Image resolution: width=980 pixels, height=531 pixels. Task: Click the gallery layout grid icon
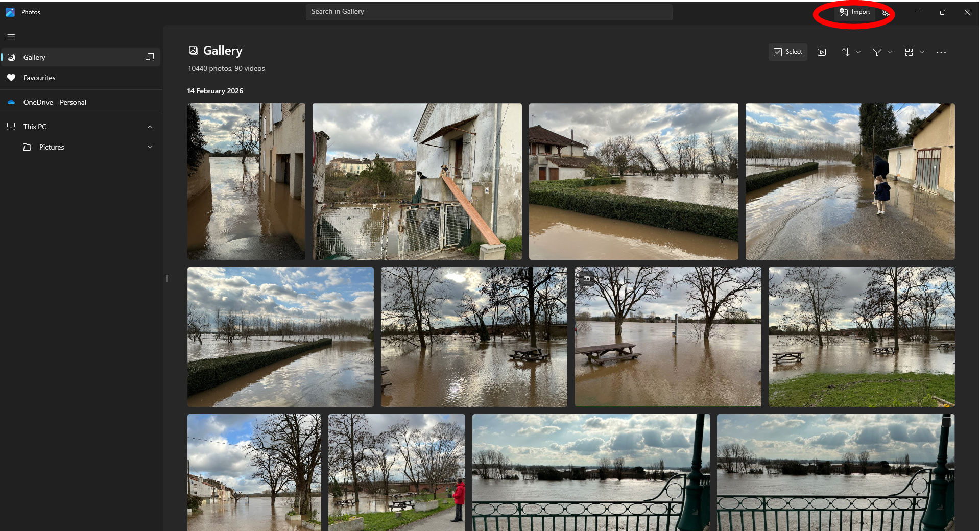click(x=909, y=52)
